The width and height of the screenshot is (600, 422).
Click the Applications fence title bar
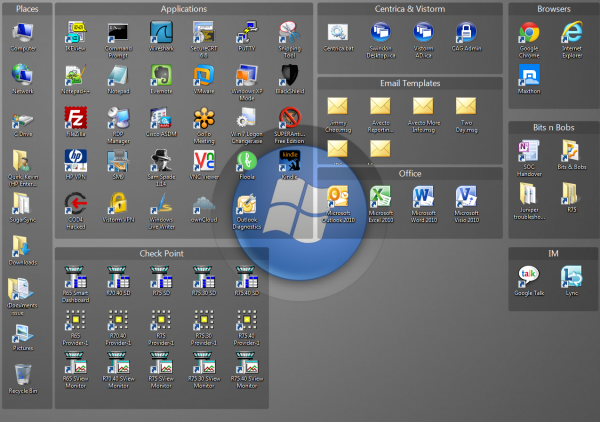(x=183, y=8)
